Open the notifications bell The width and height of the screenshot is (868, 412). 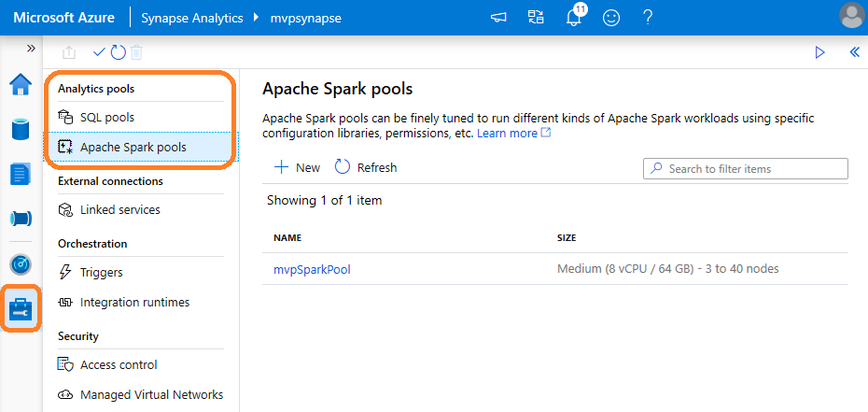pos(575,18)
